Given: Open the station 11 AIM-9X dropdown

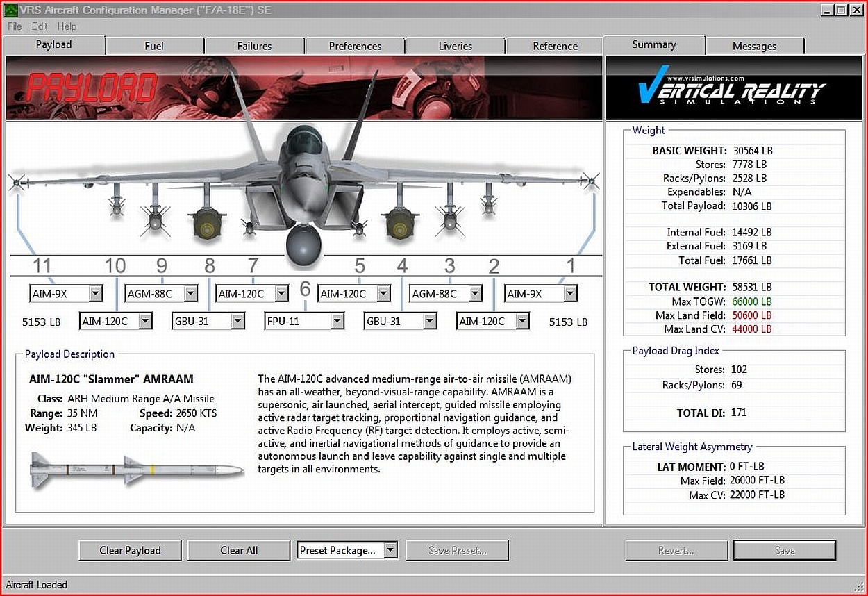Looking at the screenshot, I should click(96, 294).
